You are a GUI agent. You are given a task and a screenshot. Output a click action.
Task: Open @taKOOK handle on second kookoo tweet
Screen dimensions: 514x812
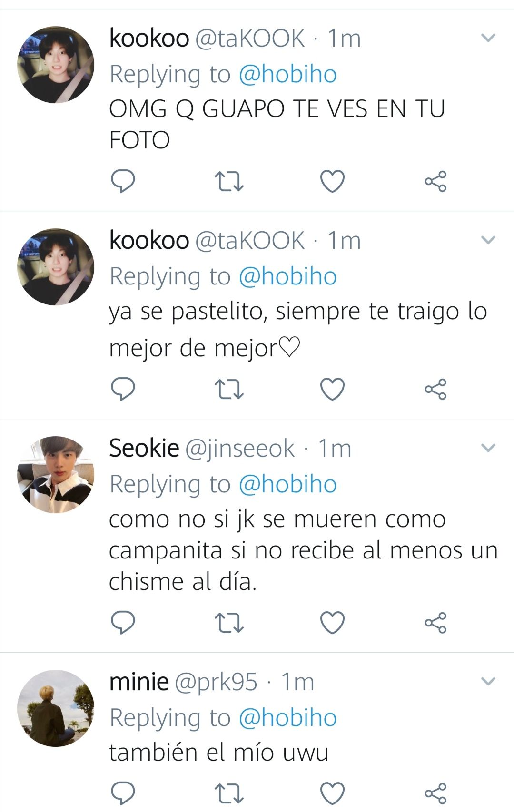pyautogui.click(x=250, y=240)
